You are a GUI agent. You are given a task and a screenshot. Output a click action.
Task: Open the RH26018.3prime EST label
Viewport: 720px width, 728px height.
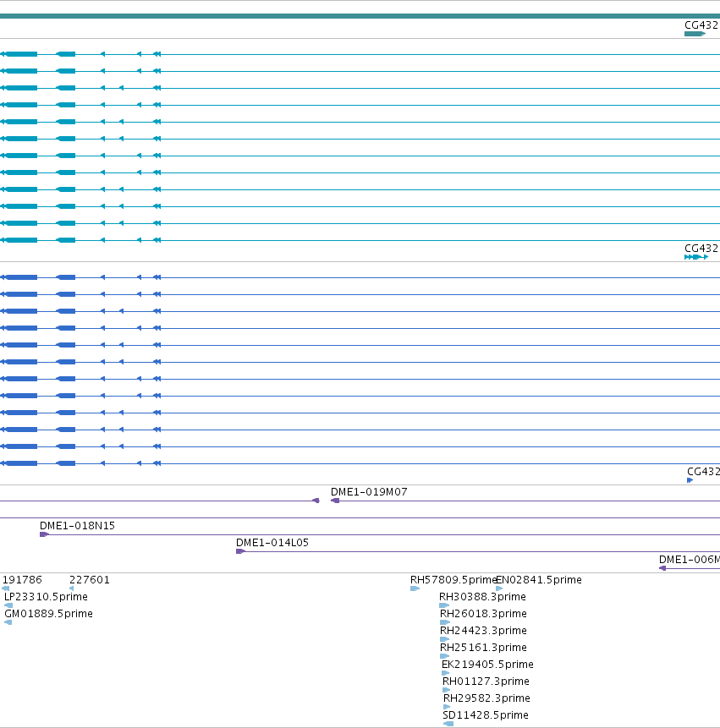[484, 614]
